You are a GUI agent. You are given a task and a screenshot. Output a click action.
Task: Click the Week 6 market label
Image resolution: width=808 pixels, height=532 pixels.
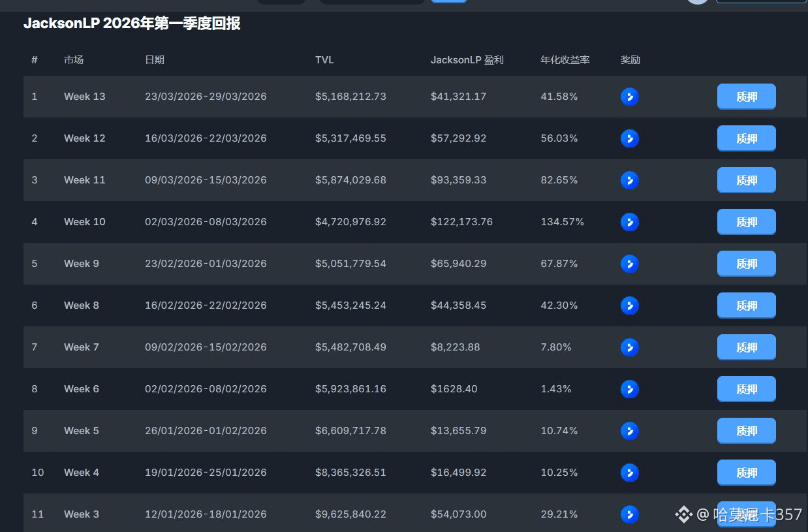click(x=82, y=389)
